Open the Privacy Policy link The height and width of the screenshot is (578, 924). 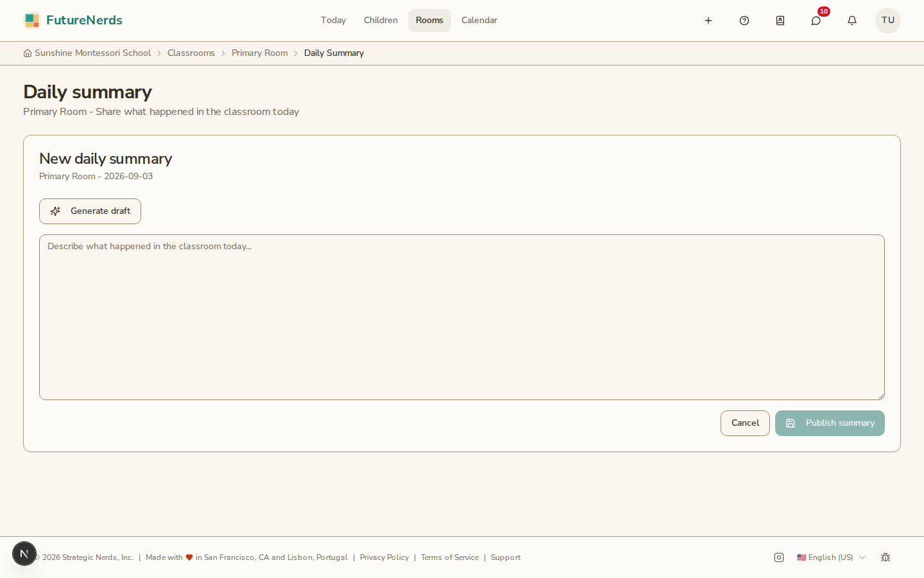coord(384,557)
